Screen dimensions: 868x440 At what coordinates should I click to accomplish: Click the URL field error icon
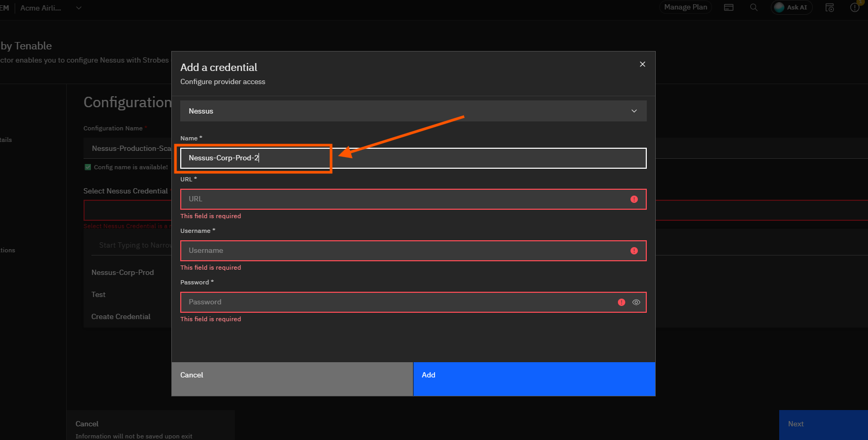(x=634, y=199)
